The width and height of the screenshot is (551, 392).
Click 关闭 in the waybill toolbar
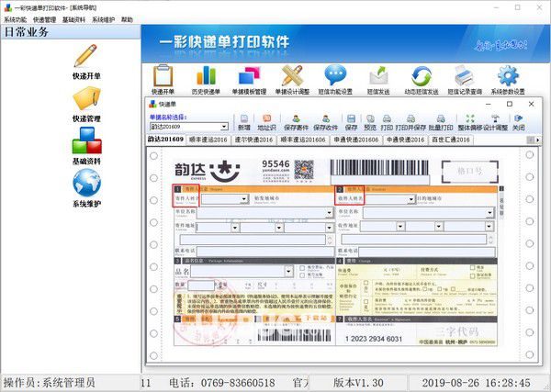(518, 123)
